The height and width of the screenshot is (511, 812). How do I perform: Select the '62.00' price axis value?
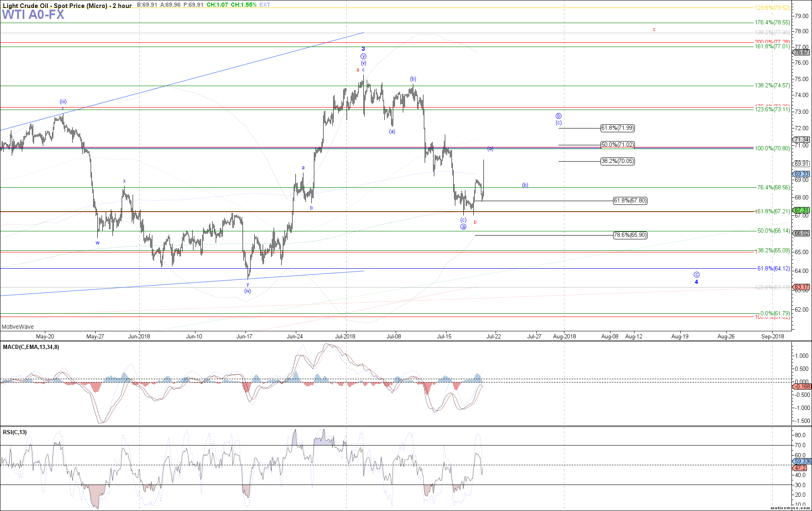click(x=801, y=309)
